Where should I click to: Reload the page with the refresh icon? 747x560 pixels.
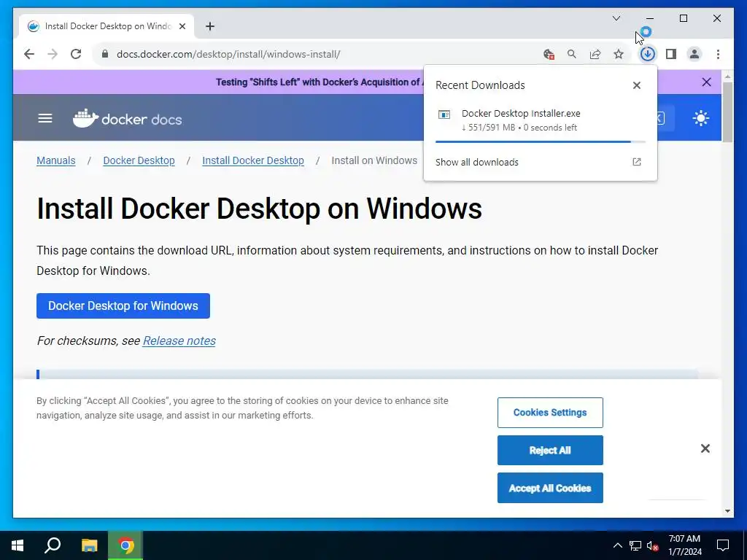76,54
